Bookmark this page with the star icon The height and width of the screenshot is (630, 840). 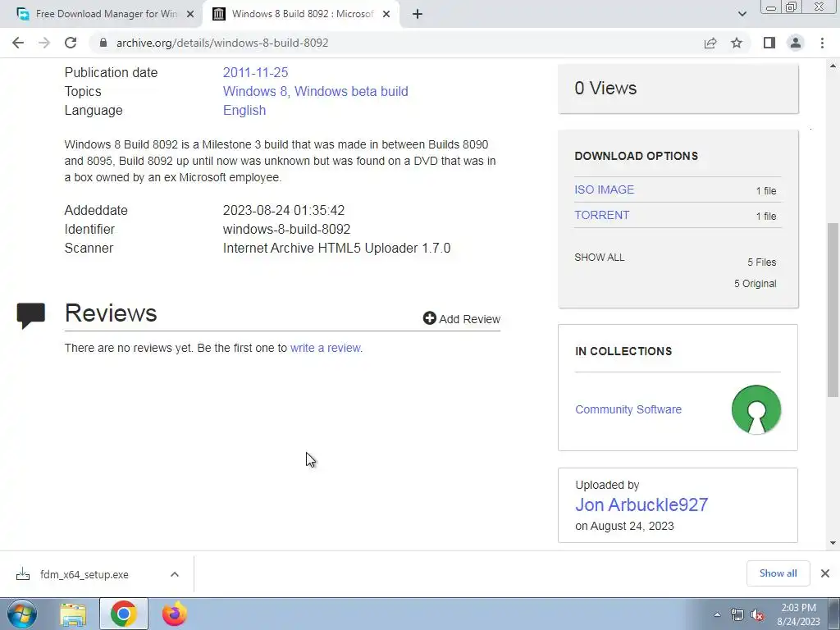[737, 43]
